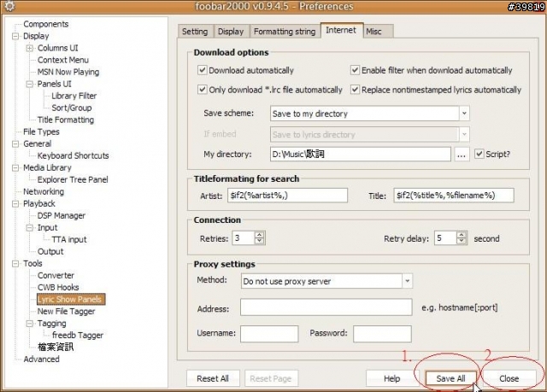Collapse the Input tree node

(30, 228)
